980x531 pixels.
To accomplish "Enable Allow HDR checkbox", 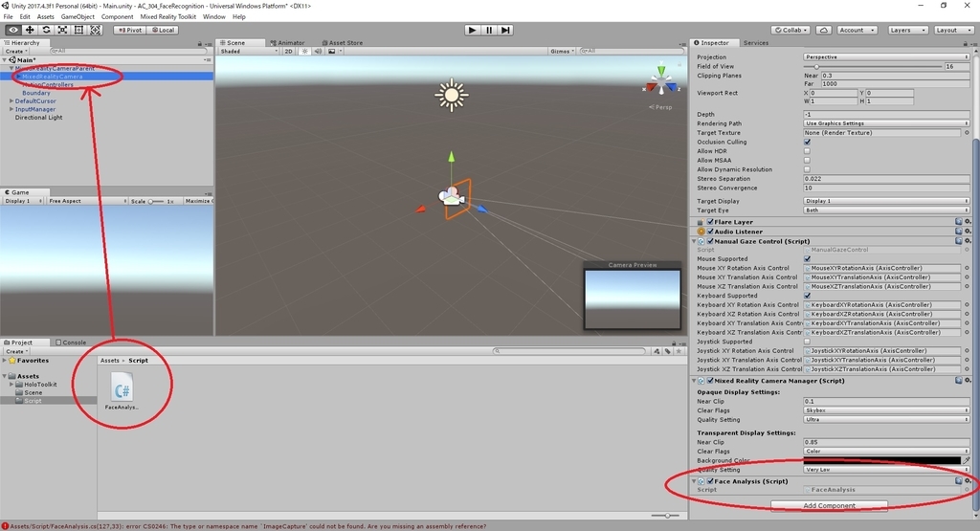I will (x=807, y=151).
